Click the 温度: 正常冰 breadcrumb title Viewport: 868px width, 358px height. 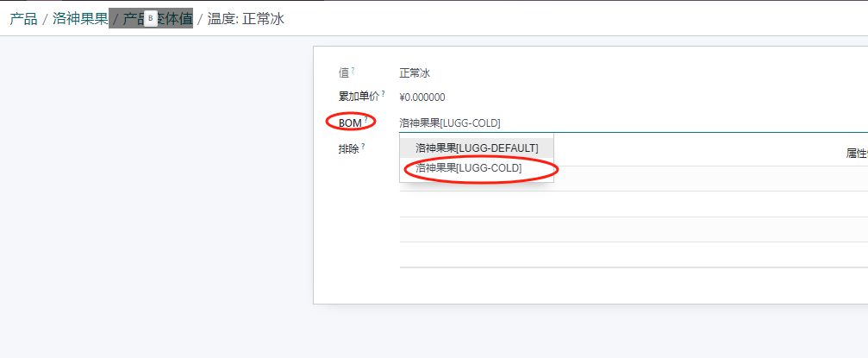pos(246,19)
